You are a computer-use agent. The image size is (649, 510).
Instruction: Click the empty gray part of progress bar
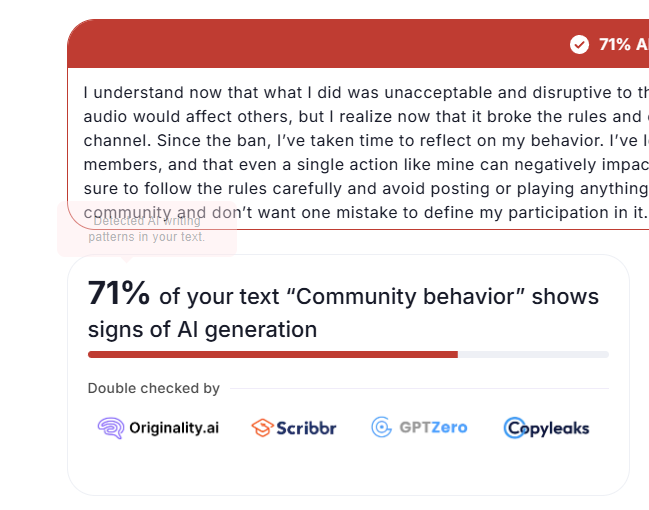pyautogui.click(x=534, y=354)
